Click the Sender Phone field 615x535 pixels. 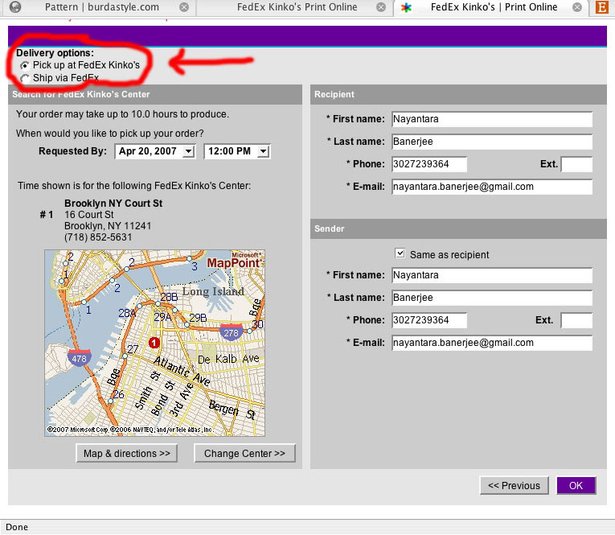pyautogui.click(x=429, y=320)
